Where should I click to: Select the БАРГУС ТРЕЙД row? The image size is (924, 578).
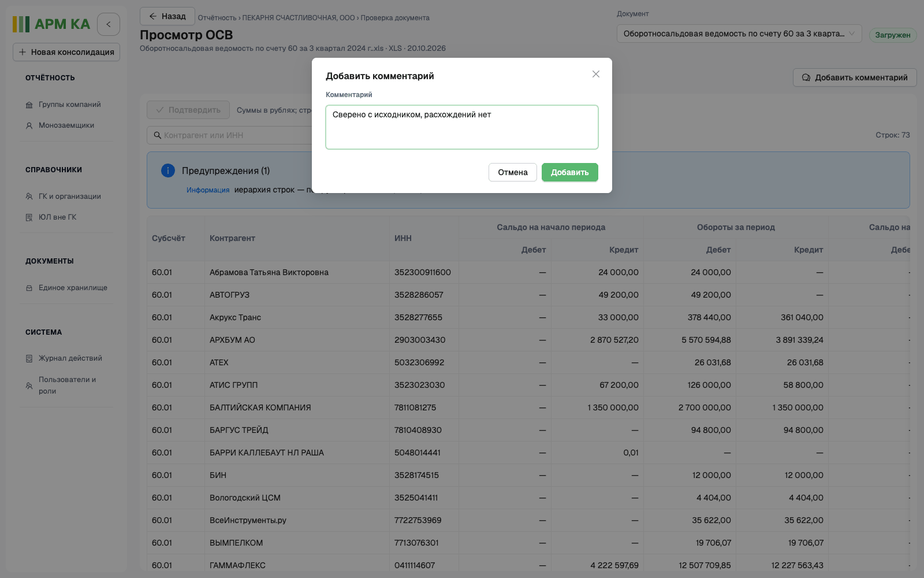(x=528, y=430)
